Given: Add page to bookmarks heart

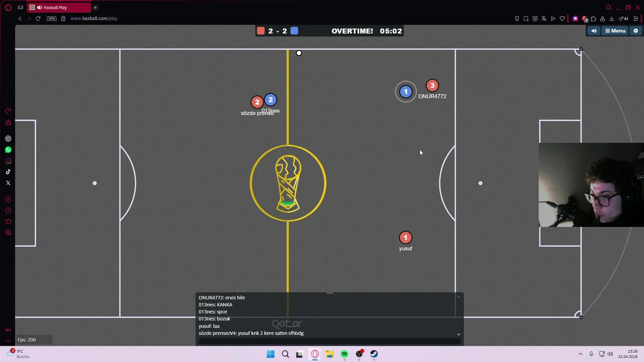Looking at the screenshot, I should tap(562, 19).
